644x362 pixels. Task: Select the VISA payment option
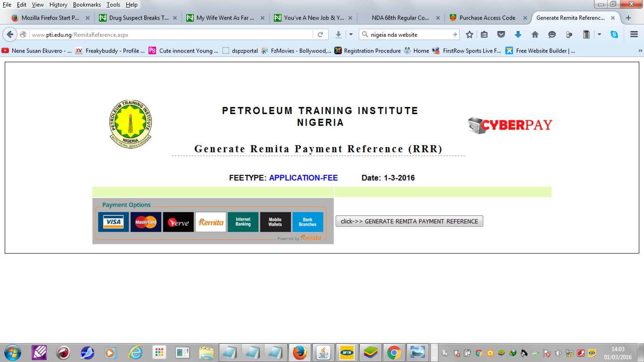(x=113, y=222)
